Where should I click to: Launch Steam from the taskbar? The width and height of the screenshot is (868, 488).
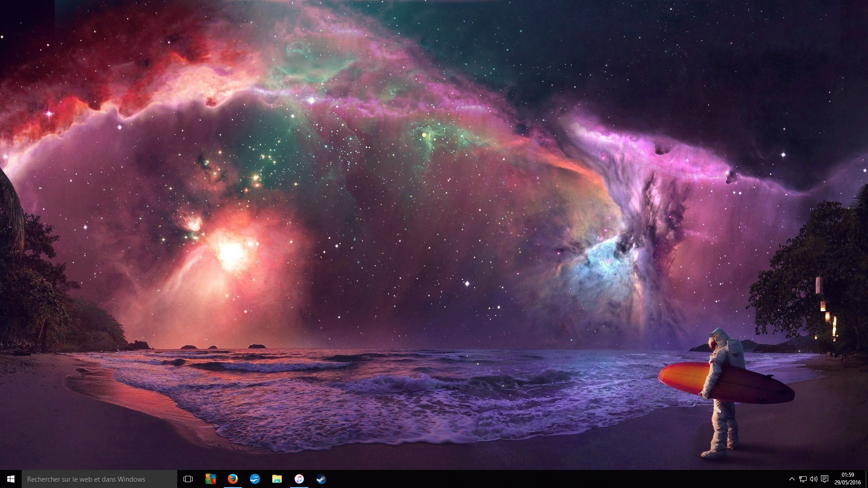(321, 479)
